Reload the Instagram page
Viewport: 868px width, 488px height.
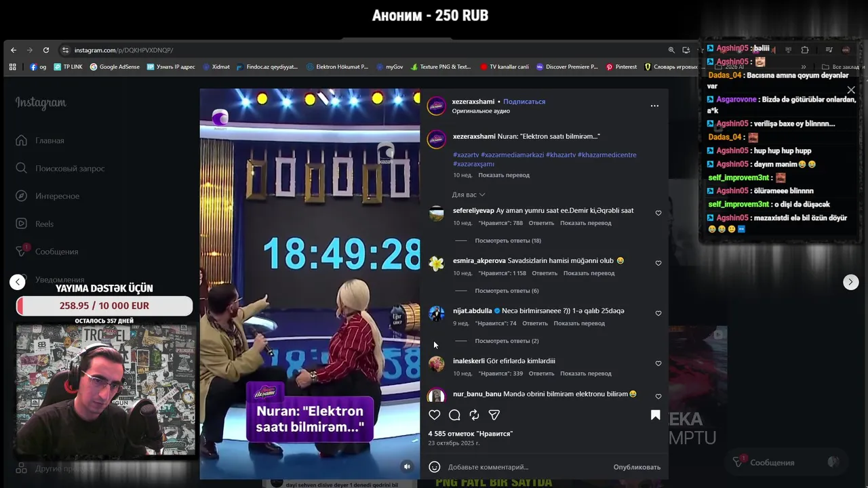coord(46,50)
